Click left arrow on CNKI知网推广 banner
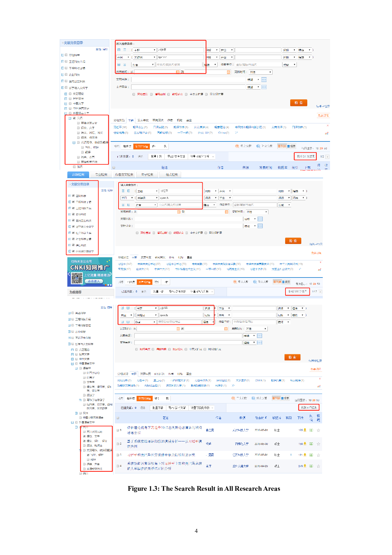Image resolution: width=392 pixels, height=555 pixels. point(69,274)
